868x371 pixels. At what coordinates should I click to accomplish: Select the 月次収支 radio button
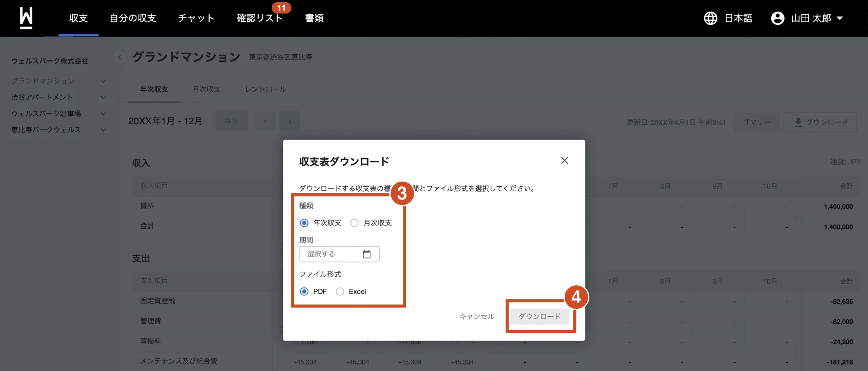pyautogui.click(x=355, y=223)
